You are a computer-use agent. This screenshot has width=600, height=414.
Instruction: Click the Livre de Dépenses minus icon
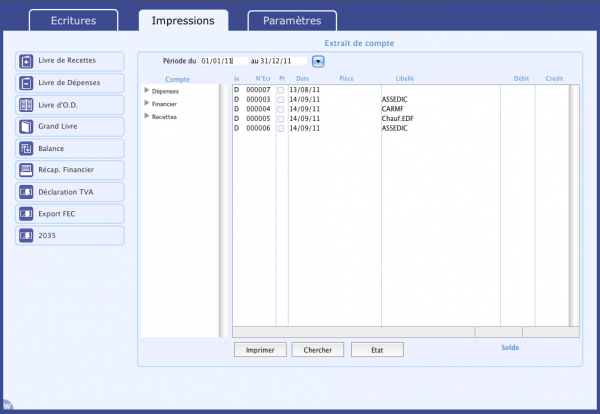26,83
